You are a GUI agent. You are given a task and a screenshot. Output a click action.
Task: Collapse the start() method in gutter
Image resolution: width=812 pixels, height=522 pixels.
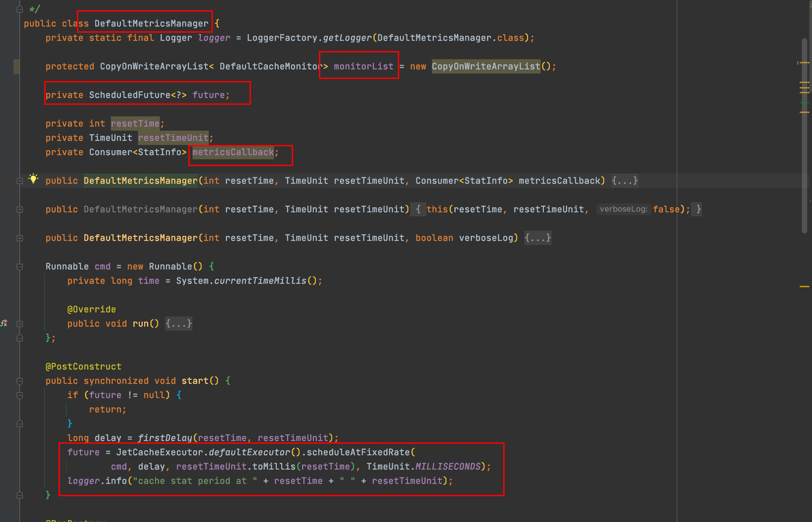tap(20, 381)
